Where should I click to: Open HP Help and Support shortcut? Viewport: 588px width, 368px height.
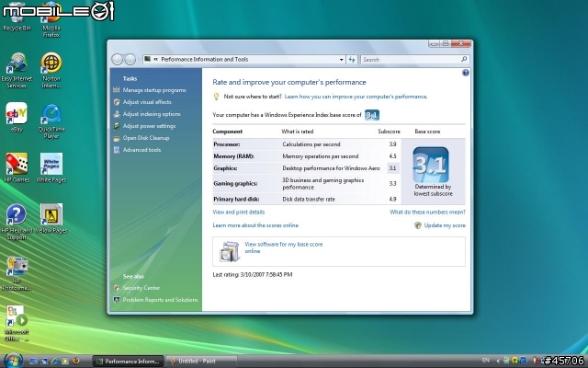[17, 222]
